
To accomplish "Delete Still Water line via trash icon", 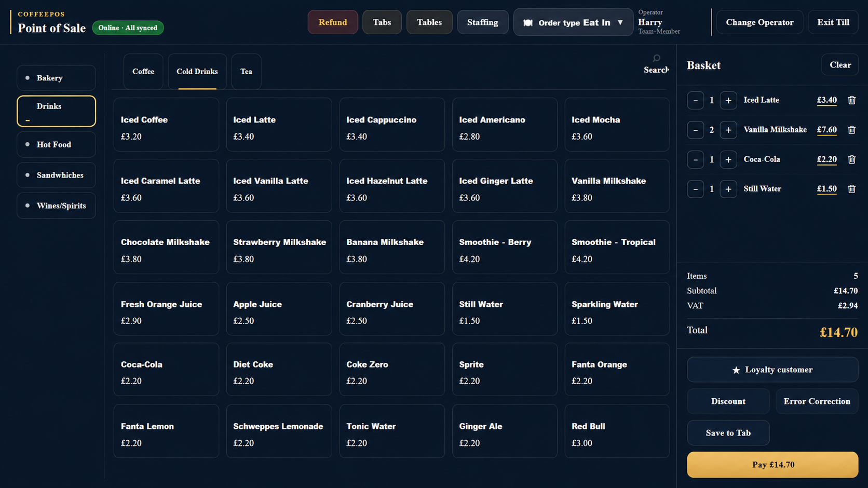I will coord(851,189).
